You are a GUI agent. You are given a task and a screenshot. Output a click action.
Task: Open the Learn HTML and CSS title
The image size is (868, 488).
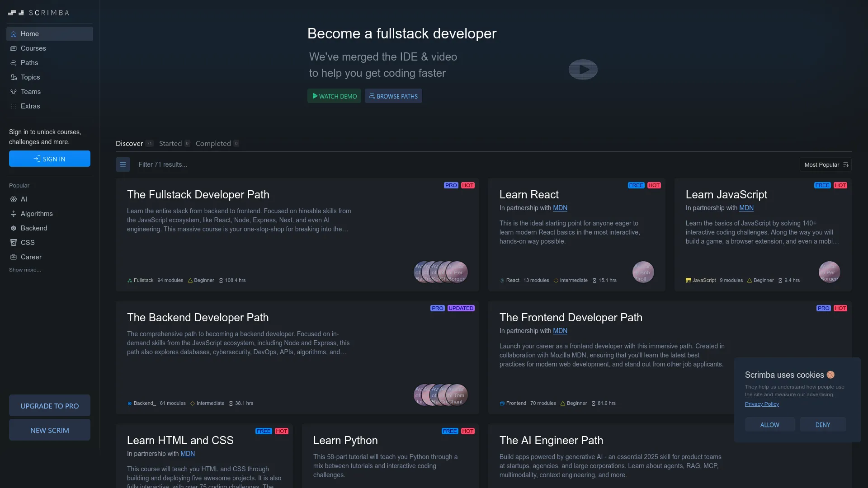tap(180, 440)
